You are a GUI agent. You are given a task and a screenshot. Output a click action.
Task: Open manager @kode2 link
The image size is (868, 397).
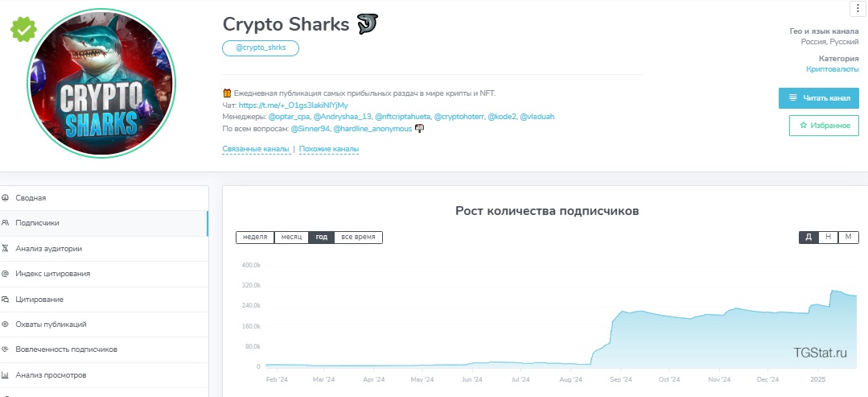501,117
